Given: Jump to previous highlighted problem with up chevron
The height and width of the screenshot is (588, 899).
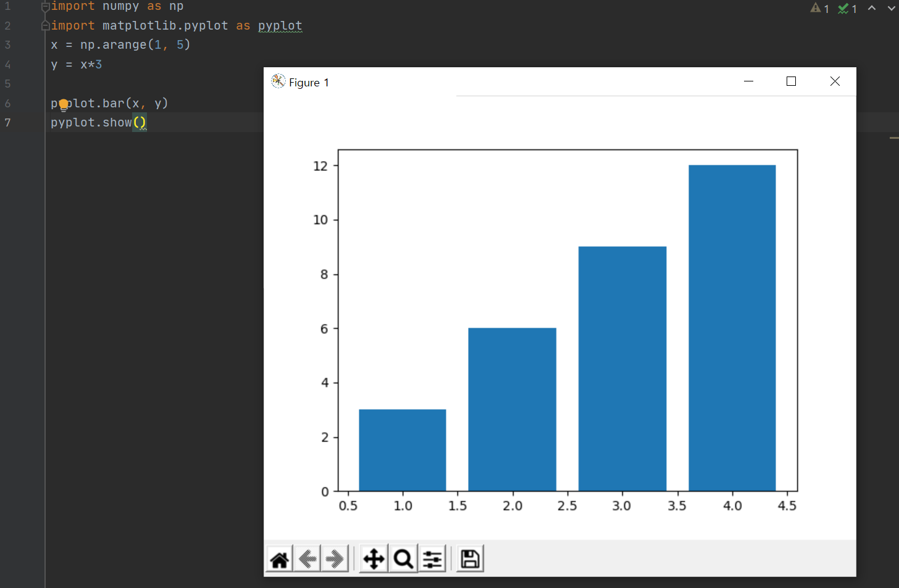Looking at the screenshot, I should click(872, 8).
